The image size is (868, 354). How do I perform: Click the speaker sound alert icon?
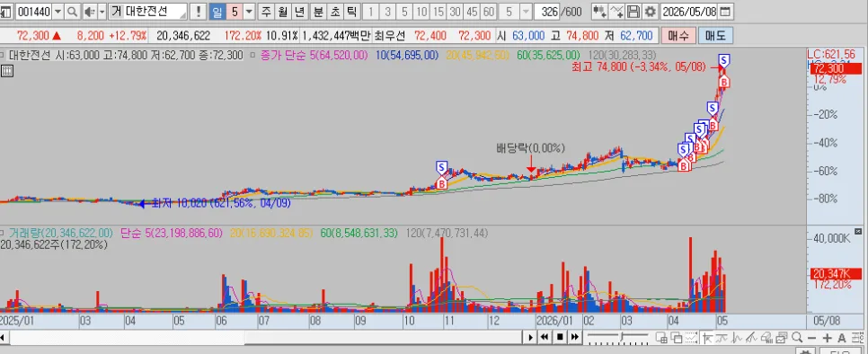pos(90,11)
